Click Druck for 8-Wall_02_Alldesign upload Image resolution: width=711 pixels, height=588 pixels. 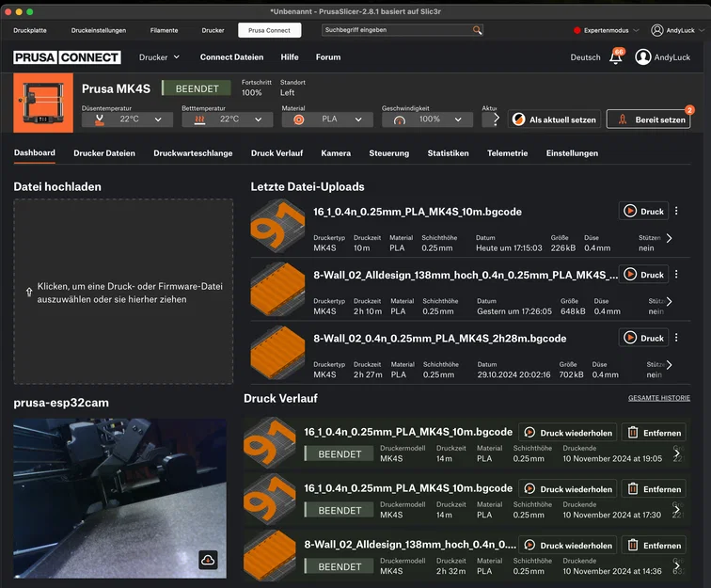click(643, 275)
